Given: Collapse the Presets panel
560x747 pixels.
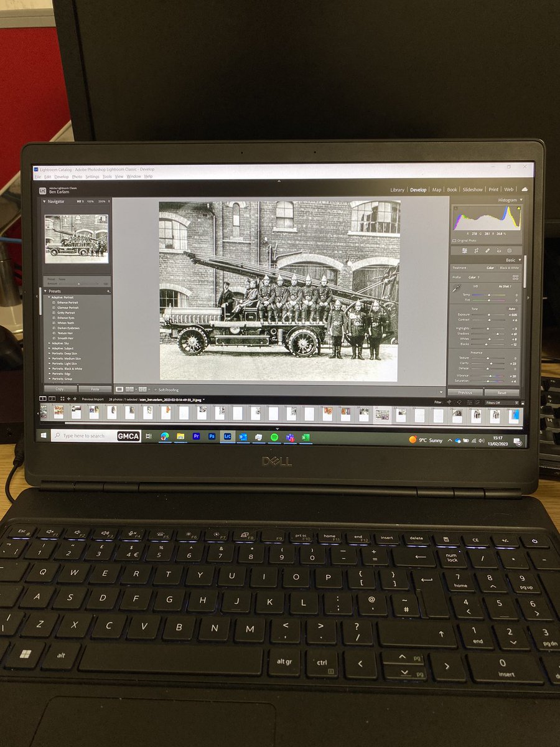Looking at the screenshot, I should coord(45,291).
